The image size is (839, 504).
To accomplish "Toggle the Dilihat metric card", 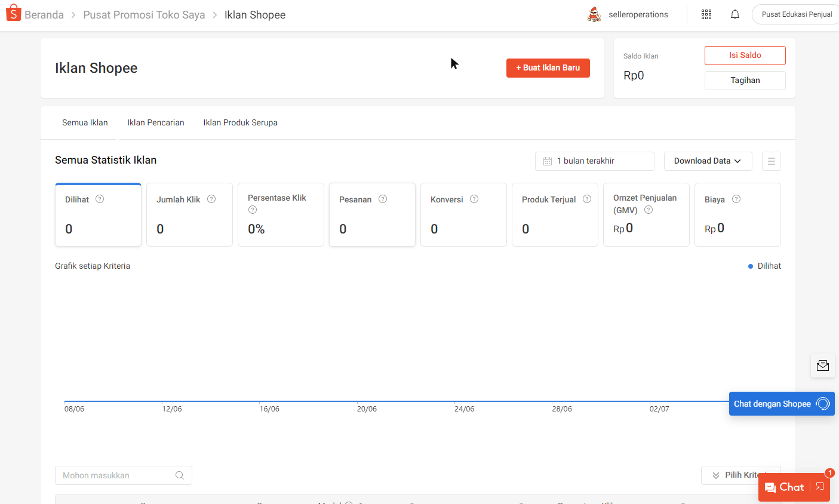I will [98, 215].
